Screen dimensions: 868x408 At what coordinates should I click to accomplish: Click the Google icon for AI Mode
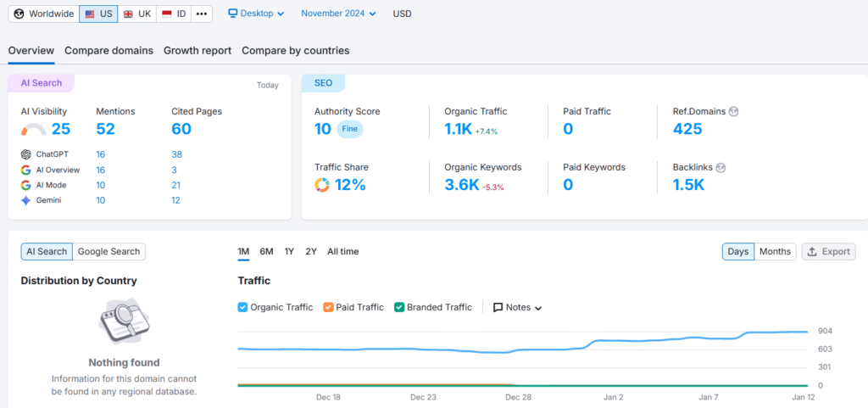pyautogui.click(x=26, y=185)
